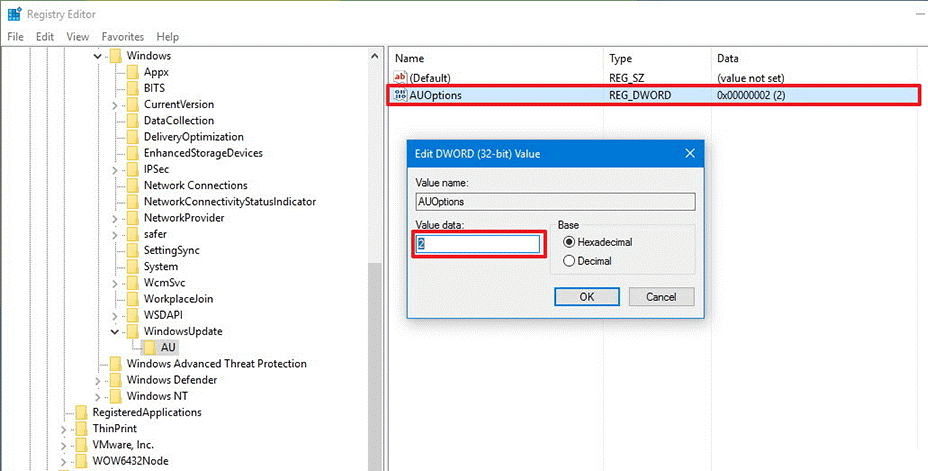Viewport: 928px width, 471px height.
Task: Select the NetworkProvider tree item
Action: click(183, 218)
